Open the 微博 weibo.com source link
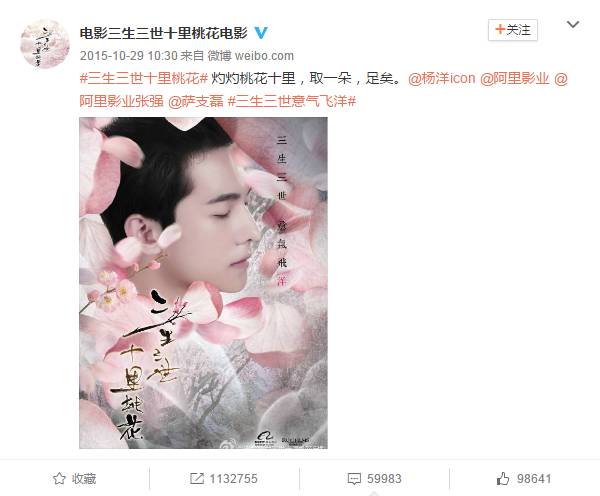 [251, 56]
